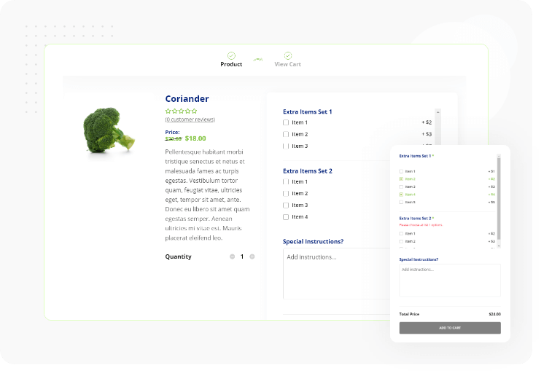560x392 pixels.
Task: Click the plus quantity icon
Action: [x=252, y=256]
